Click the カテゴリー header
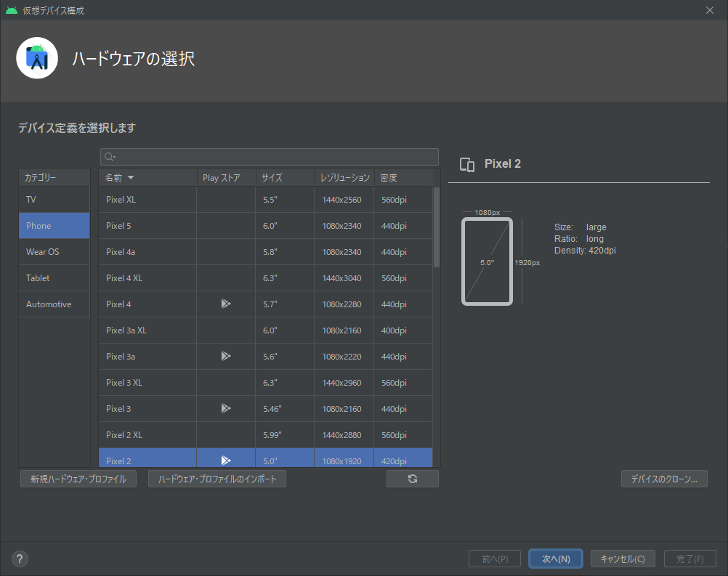 point(54,178)
